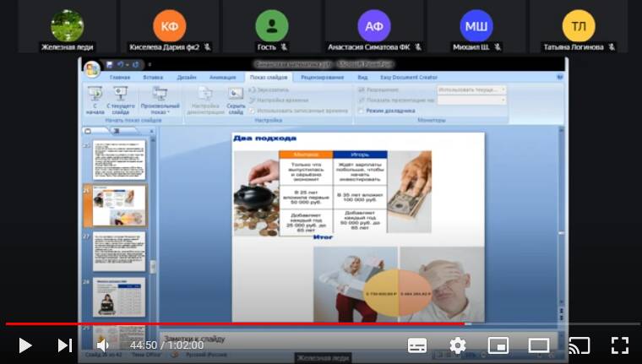Open the Вид ribbon tab
The image size is (642, 364).
coord(362,78)
